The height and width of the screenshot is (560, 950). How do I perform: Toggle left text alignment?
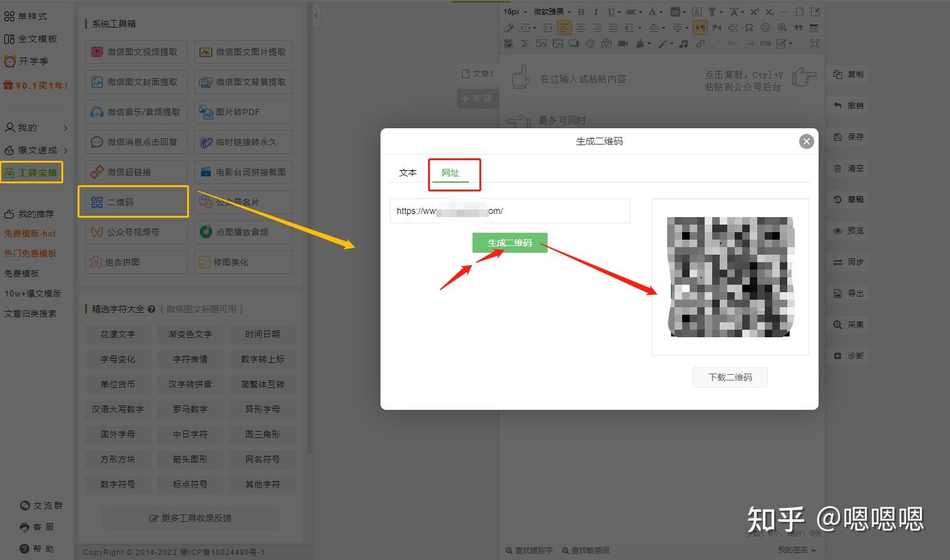(564, 28)
